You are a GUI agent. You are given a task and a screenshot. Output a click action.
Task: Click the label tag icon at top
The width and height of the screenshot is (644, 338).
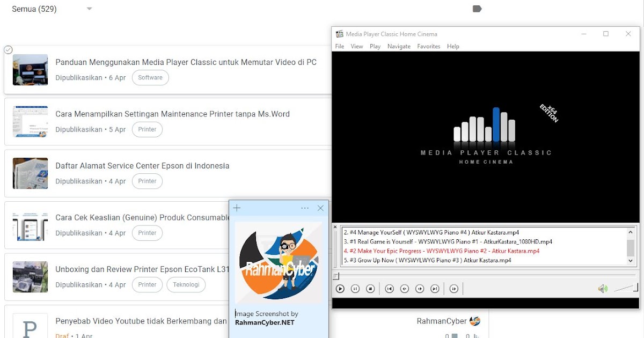[x=477, y=9]
